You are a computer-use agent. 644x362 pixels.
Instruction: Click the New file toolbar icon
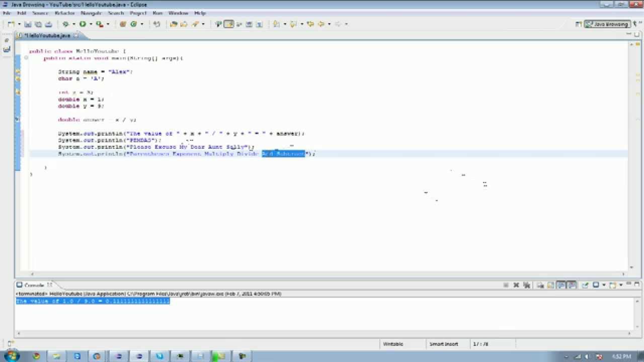tap(11, 24)
